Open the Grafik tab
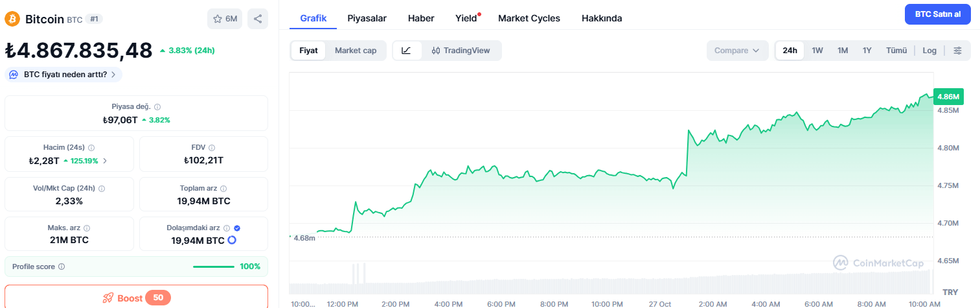This screenshot has height=308, width=980. 313,18
